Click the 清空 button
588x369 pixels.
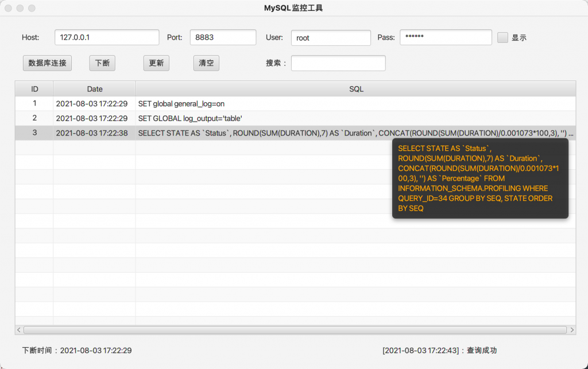tap(206, 63)
